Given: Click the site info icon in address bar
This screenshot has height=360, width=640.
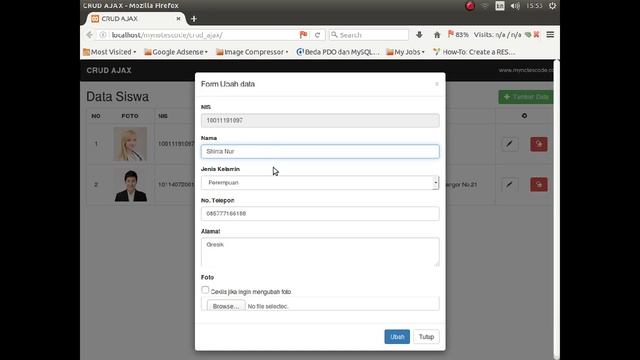Looking at the screenshot, I should tap(103, 35).
